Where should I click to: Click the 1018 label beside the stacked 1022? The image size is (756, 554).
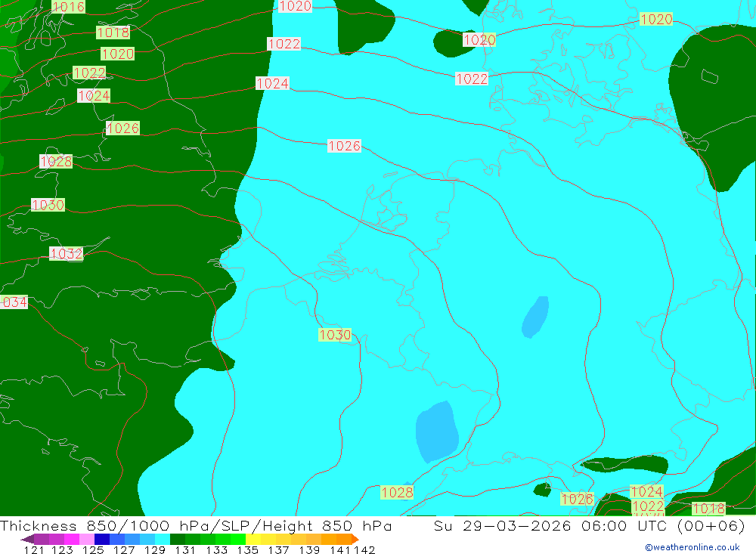pos(708,509)
